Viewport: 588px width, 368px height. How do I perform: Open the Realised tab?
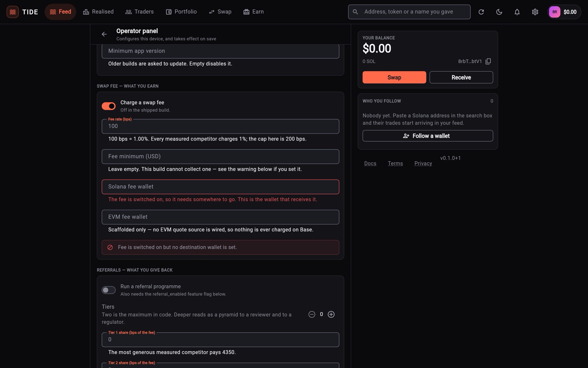click(x=98, y=12)
